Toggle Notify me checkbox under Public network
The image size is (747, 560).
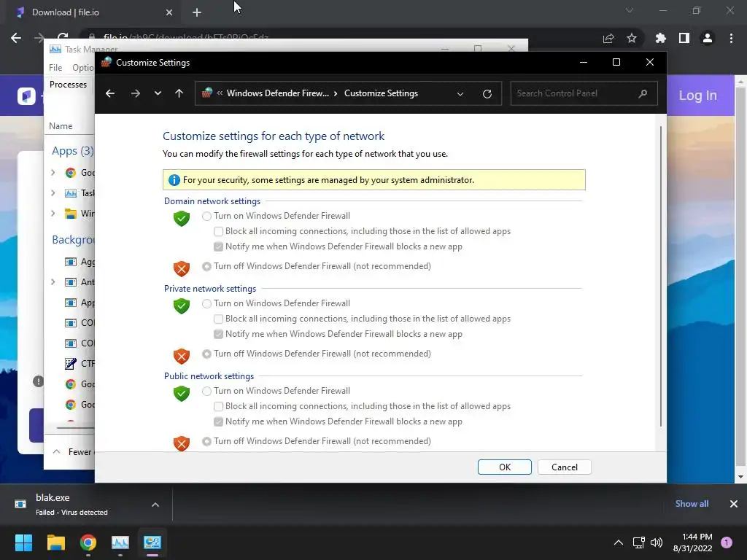point(218,422)
